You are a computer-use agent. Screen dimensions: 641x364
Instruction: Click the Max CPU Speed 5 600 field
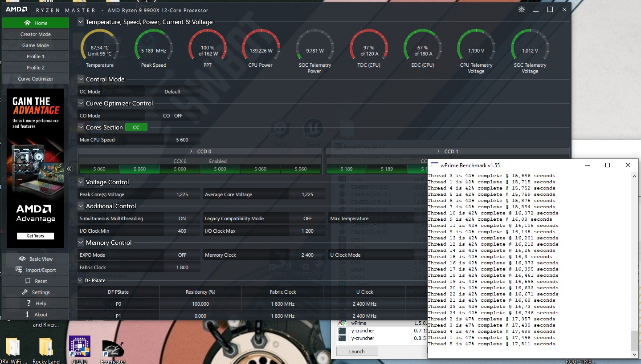coord(182,140)
